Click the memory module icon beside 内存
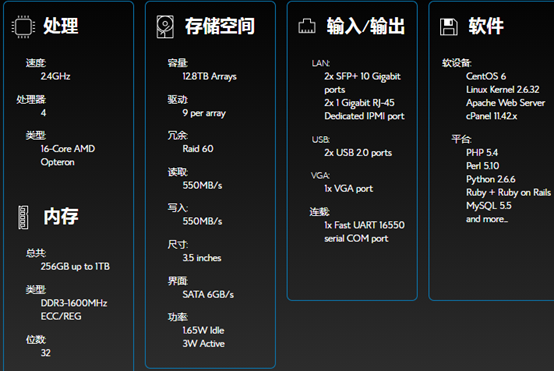This screenshot has height=371, width=554. click(23, 217)
